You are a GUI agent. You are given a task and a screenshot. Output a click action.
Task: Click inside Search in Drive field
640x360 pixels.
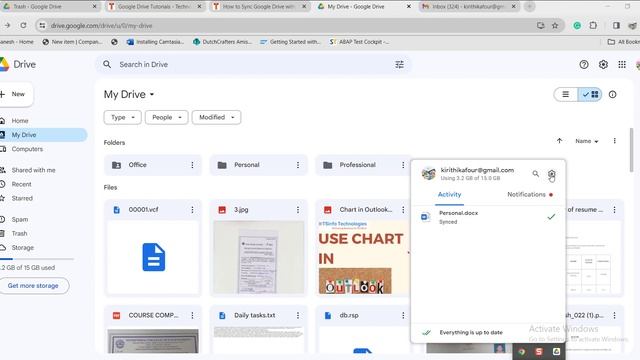(253, 64)
